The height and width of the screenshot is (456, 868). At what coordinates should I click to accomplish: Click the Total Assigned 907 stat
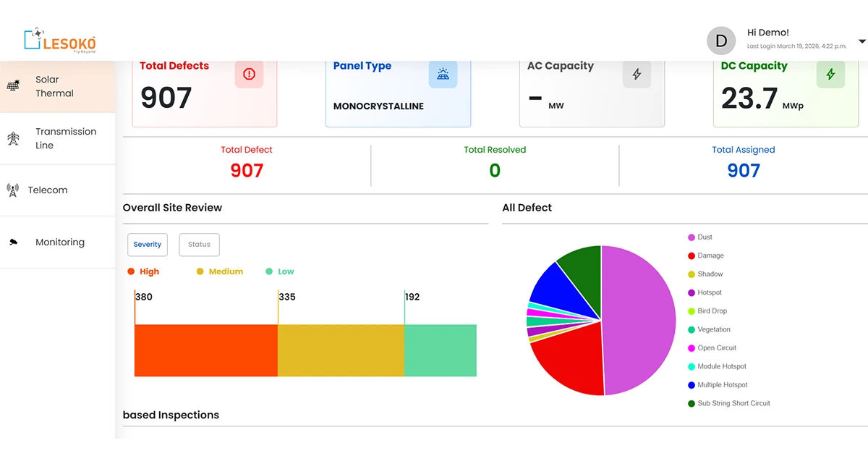point(744,170)
